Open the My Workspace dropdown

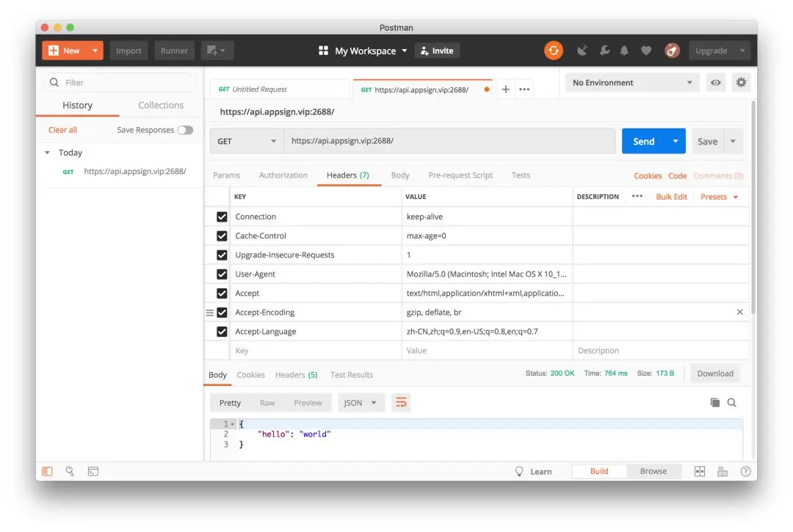[x=370, y=51]
